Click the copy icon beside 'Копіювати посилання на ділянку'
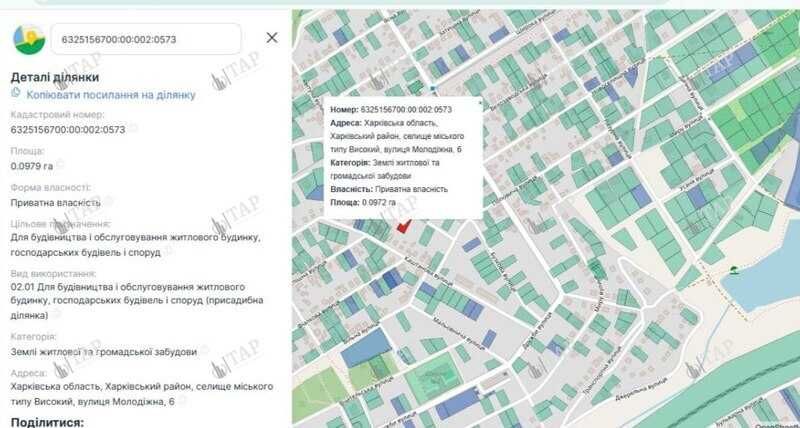The width and height of the screenshot is (800, 428). tap(16, 93)
